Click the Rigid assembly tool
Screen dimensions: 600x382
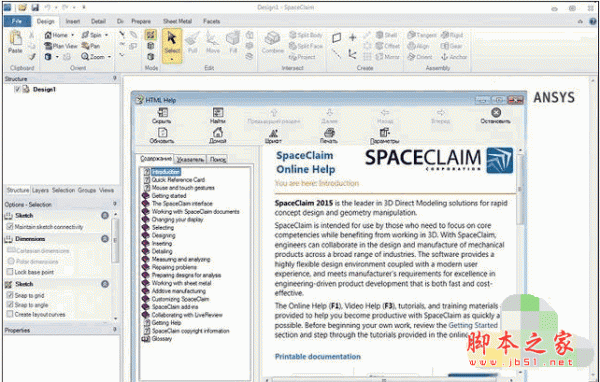452,35
